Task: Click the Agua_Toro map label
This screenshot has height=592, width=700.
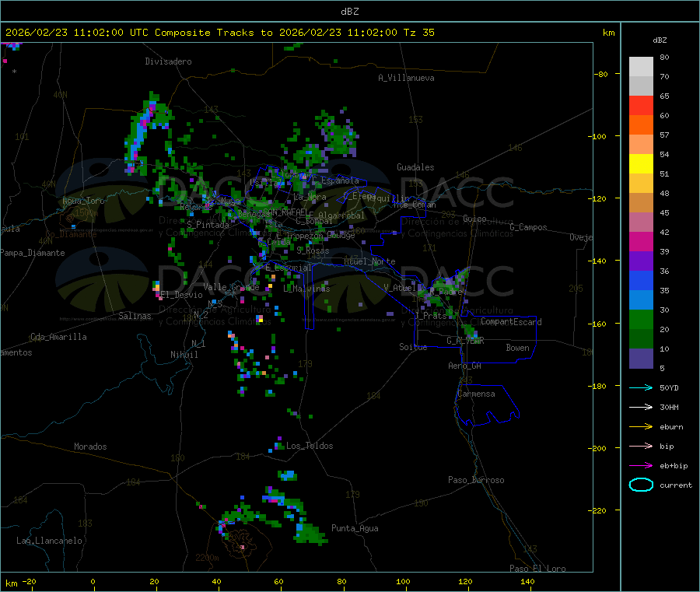Action: pyautogui.click(x=83, y=201)
